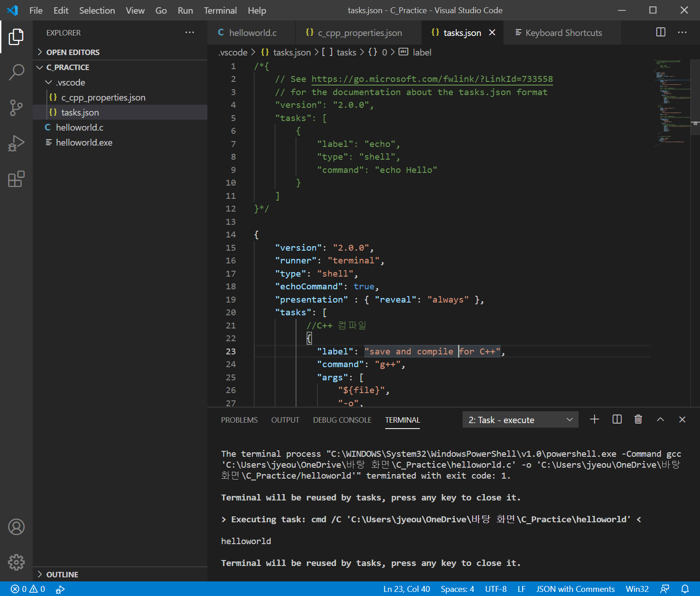The image size is (700, 596).
Task: Split the editor to the right
Action: [661, 32]
